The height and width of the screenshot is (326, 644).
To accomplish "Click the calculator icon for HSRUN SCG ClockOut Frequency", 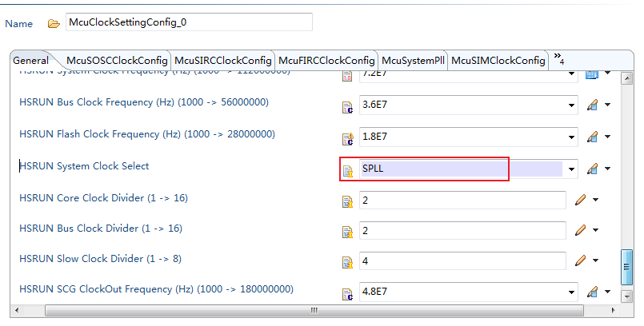I will [592, 292].
